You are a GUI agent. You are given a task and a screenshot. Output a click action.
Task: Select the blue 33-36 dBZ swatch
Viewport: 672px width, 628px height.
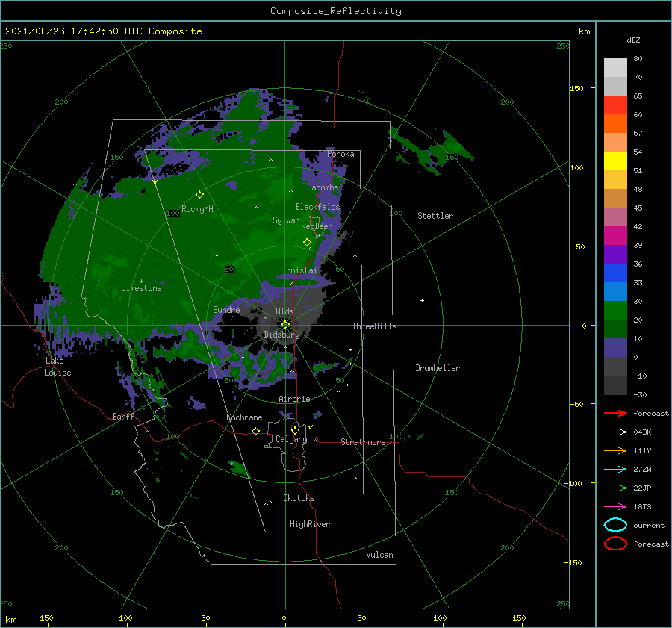[615, 273]
